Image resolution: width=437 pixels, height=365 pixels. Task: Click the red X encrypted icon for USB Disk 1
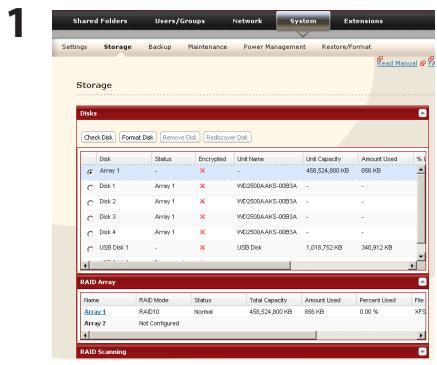202,247
